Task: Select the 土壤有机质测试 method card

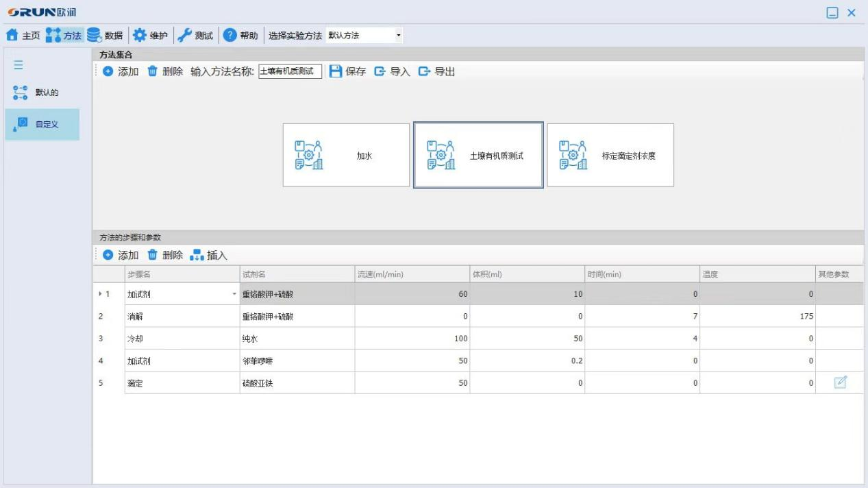Action: click(478, 155)
